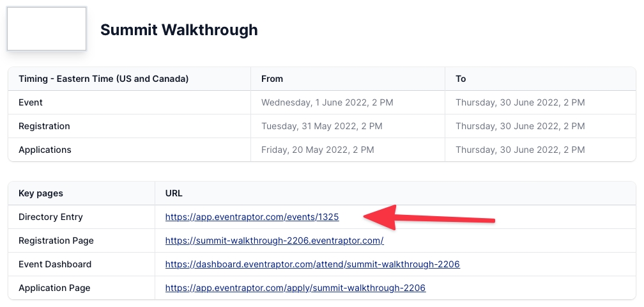The image size is (644, 307).
Task: Select the Application Page row label
Action: point(54,288)
